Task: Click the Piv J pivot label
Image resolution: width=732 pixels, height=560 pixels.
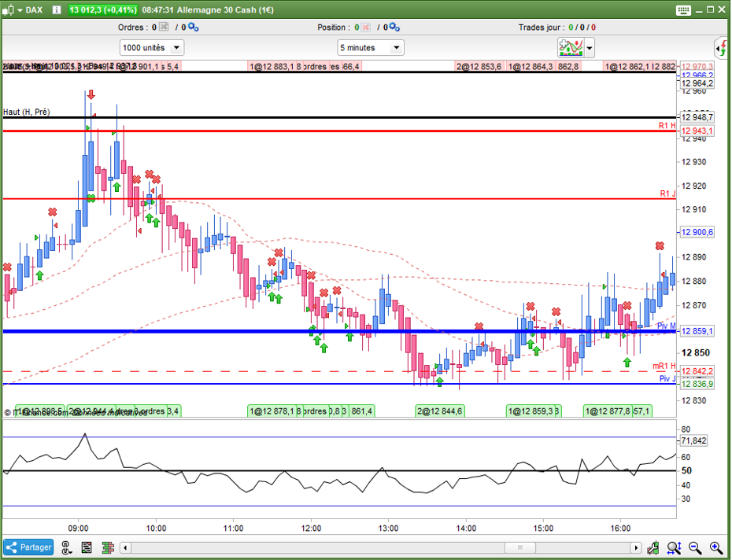Action: 667,378
